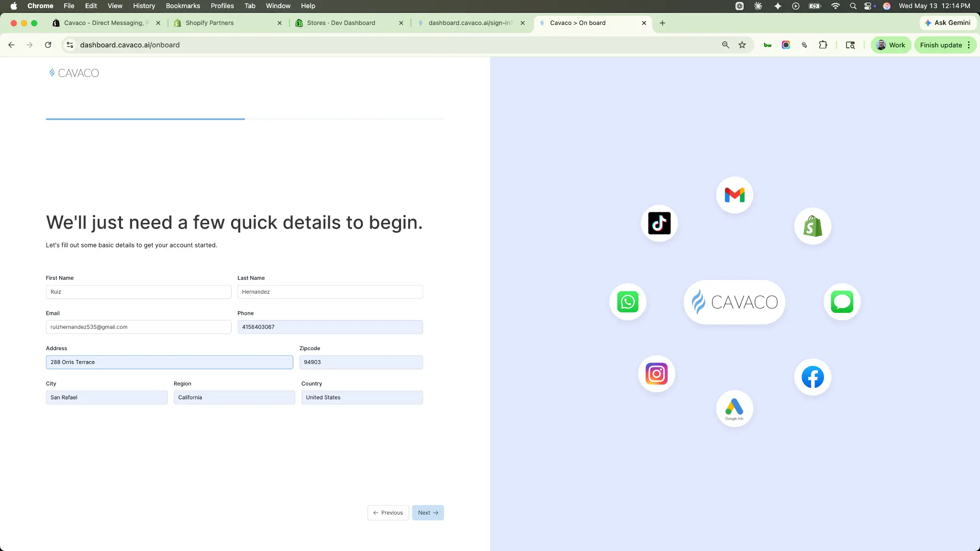
Task: Click the Instagram icon in the graphic
Action: click(x=657, y=374)
